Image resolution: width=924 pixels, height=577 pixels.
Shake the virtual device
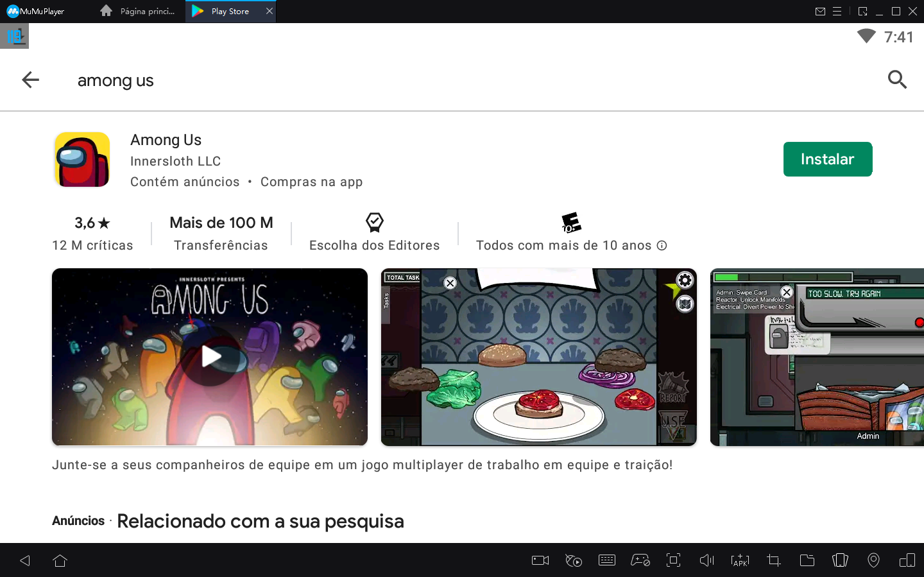click(840, 560)
